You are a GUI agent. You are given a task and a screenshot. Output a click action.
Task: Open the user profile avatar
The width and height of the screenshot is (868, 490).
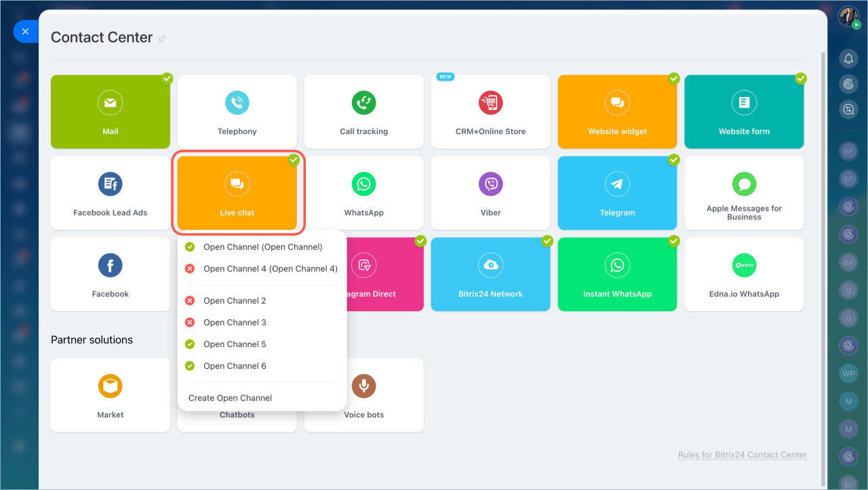tap(848, 17)
